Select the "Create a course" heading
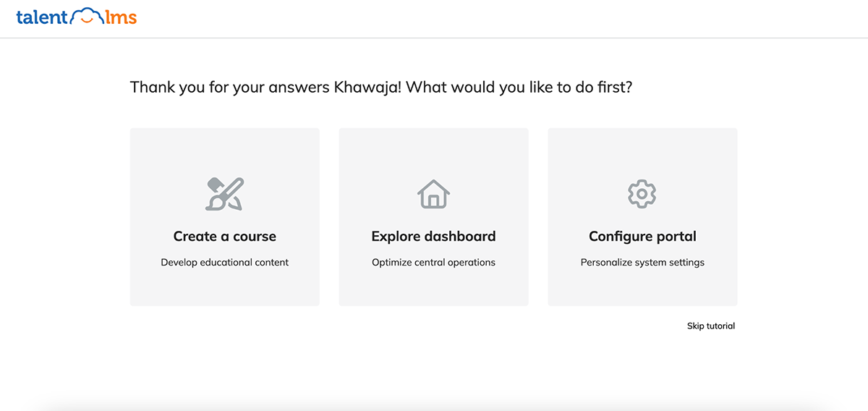This screenshot has height=411, width=868. click(224, 237)
